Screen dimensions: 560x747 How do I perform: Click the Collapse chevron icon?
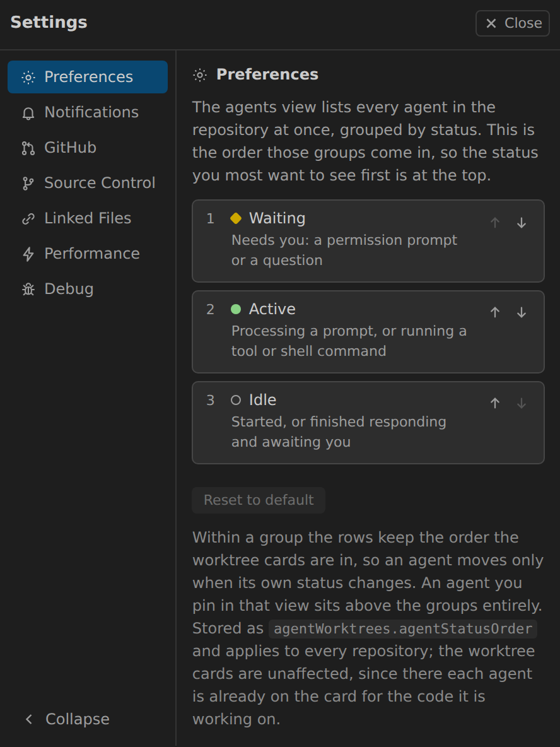29,719
